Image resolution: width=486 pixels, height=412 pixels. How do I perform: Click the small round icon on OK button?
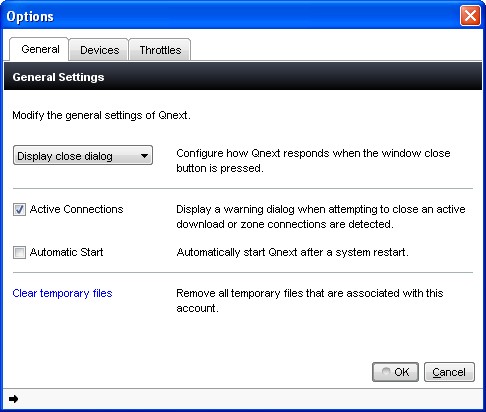pos(386,371)
